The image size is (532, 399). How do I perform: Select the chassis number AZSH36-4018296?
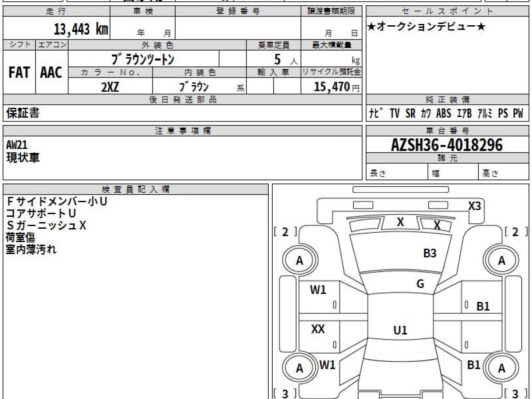click(x=447, y=145)
